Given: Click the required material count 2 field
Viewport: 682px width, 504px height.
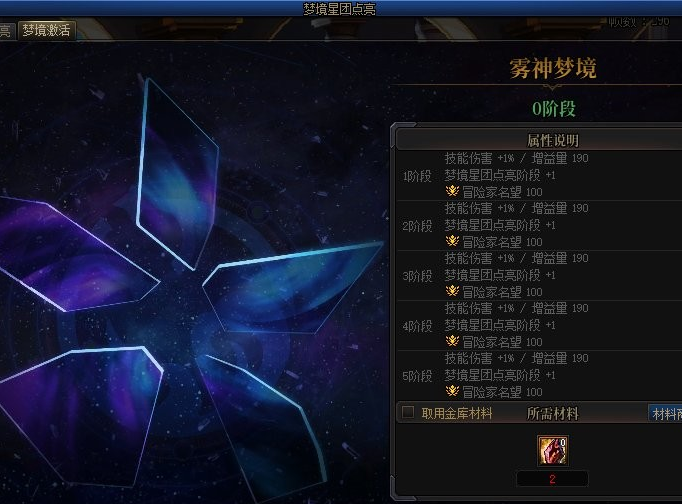Looking at the screenshot, I should click(x=552, y=479).
